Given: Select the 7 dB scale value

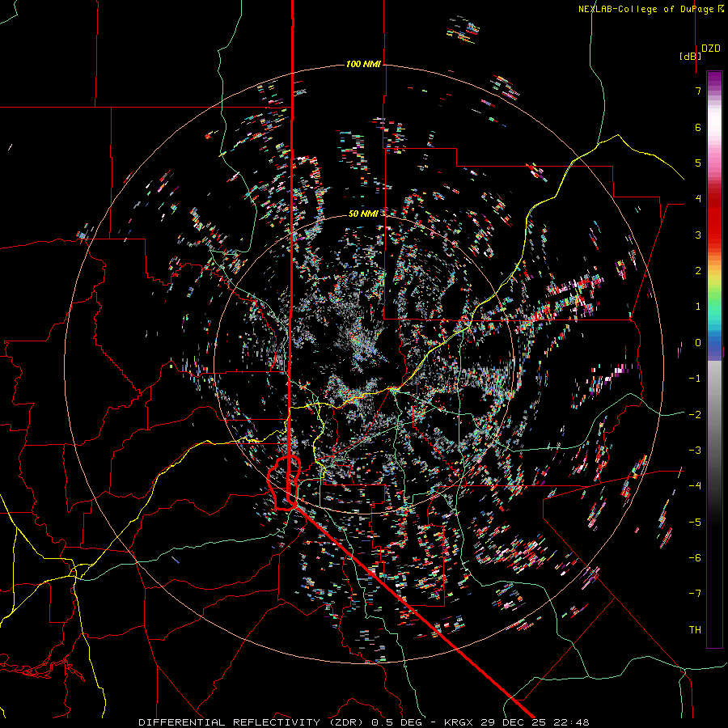Looking at the screenshot, I should click(698, 91).
